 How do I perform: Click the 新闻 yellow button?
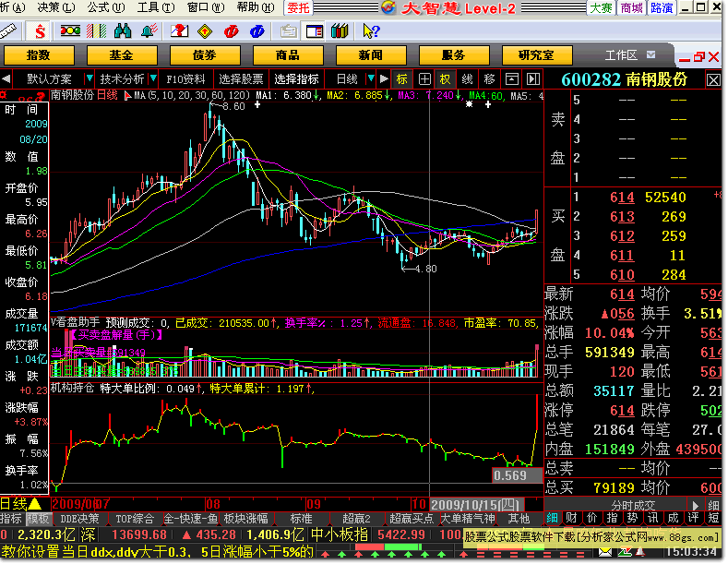tap(371, 55)
